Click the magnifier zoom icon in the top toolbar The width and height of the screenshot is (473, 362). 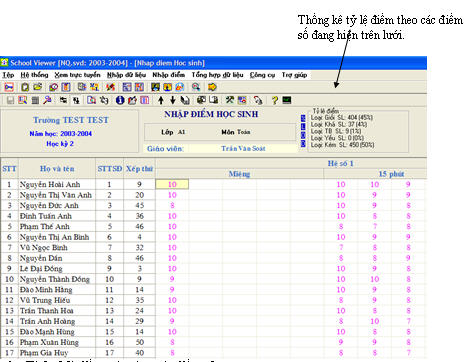point(196,87)
